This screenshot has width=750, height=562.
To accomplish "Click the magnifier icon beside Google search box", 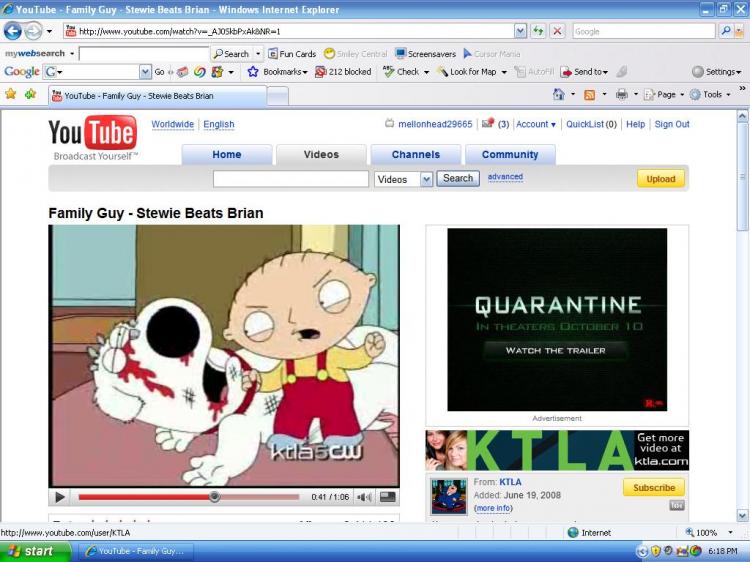I will point(726,31).
